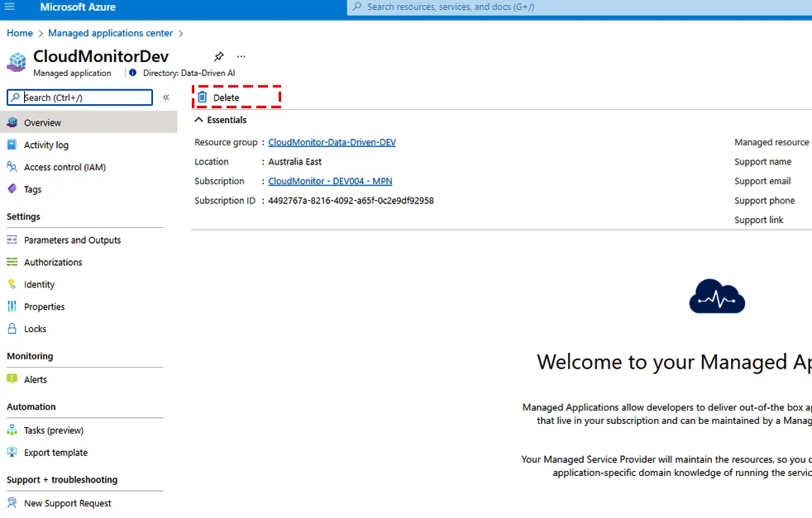Click the Identity key icon
Image resolution: width=812 pixels, height=518 pixels.
click(12, 284)
